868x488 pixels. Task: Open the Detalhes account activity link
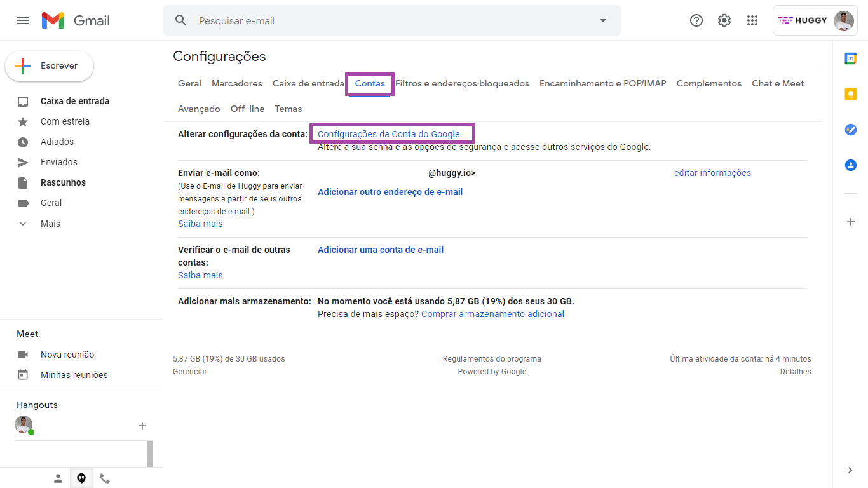(x=796, y=372)
